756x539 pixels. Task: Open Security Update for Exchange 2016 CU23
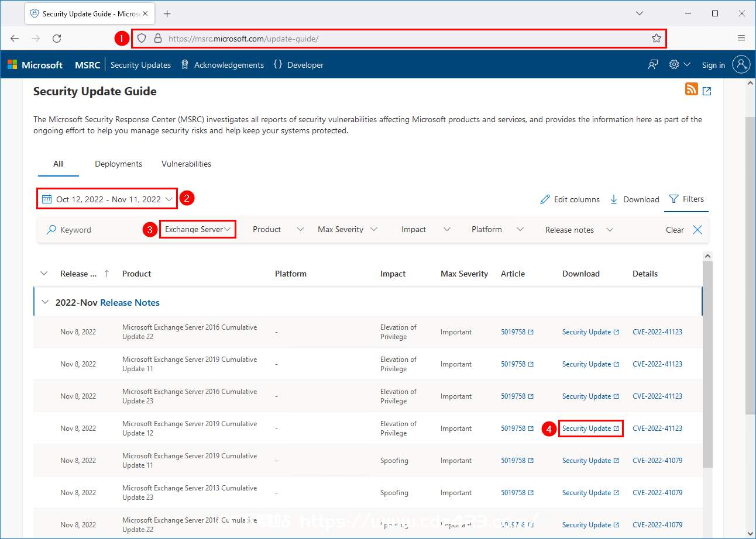click(x=590, y=396)
